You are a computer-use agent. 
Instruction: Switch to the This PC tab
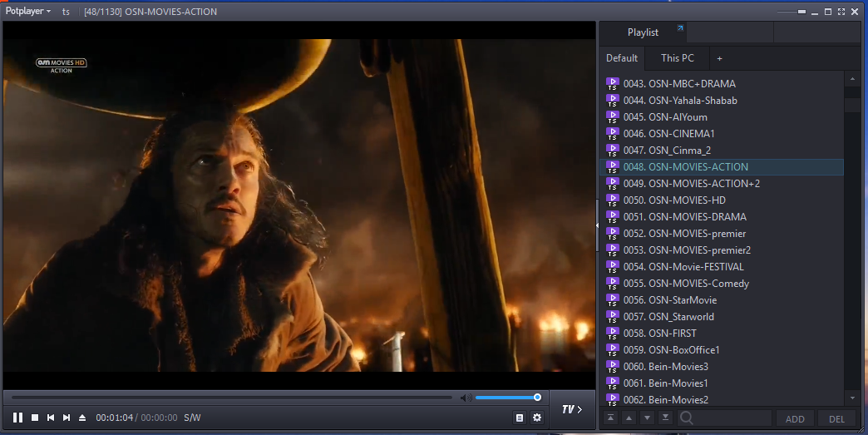(678, 58)
